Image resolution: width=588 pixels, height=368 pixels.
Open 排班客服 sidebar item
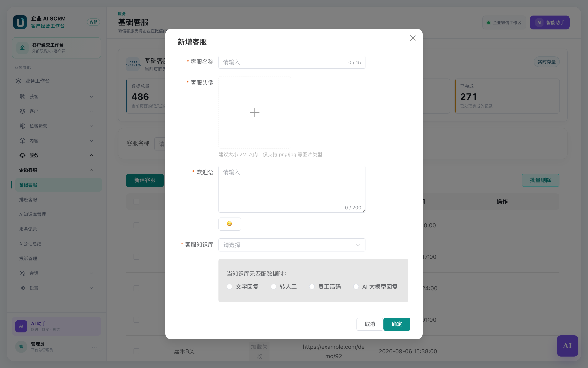(x=58, y=200)
